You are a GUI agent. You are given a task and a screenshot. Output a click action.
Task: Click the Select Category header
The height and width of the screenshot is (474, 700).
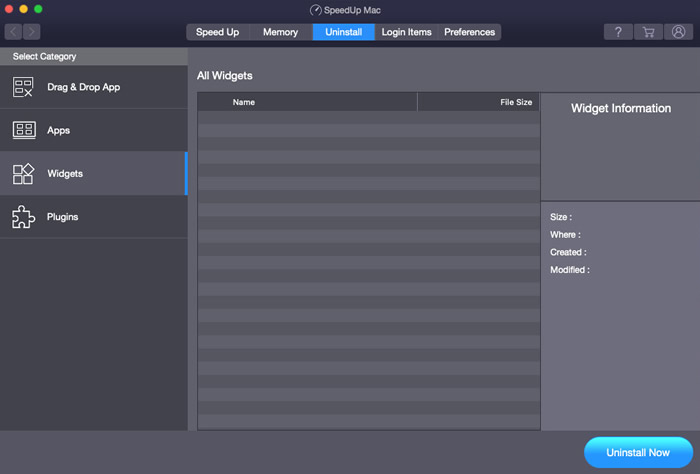[44, 57]
